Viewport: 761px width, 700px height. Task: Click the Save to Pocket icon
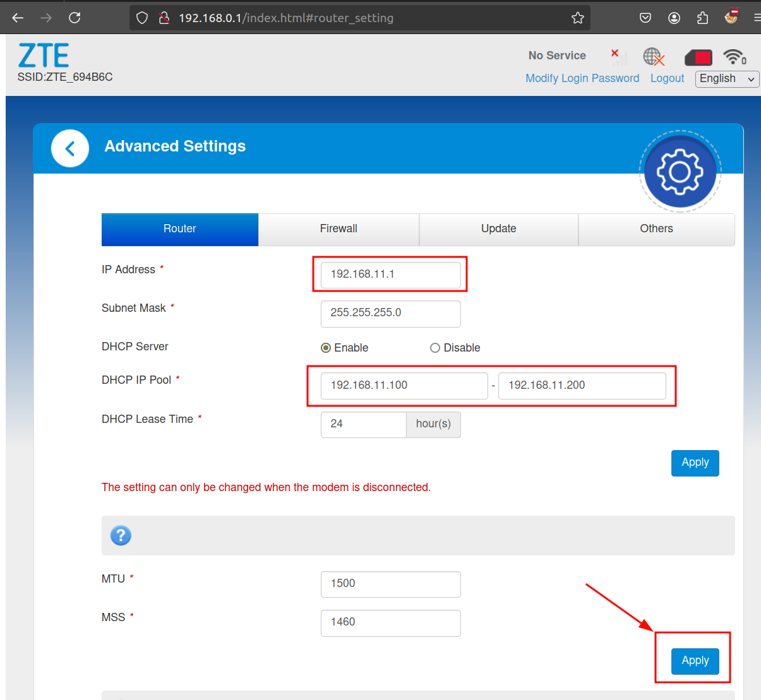pyautogui.click(x=645, y=18)
